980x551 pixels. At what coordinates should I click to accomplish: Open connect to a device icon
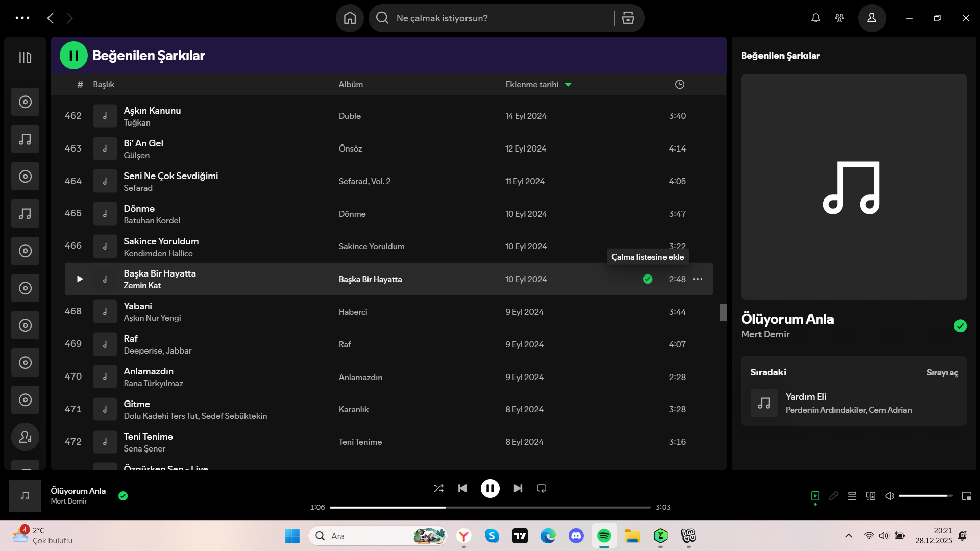871,496
